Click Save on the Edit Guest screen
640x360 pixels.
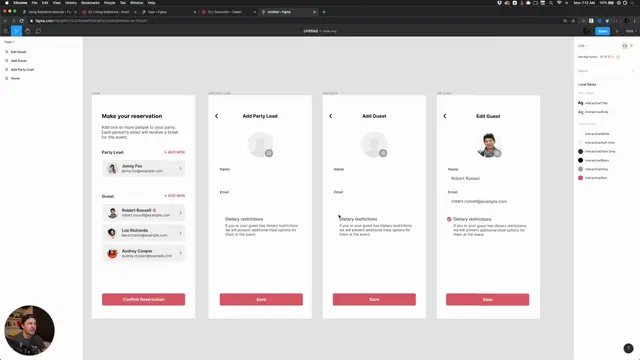(488, 299)
